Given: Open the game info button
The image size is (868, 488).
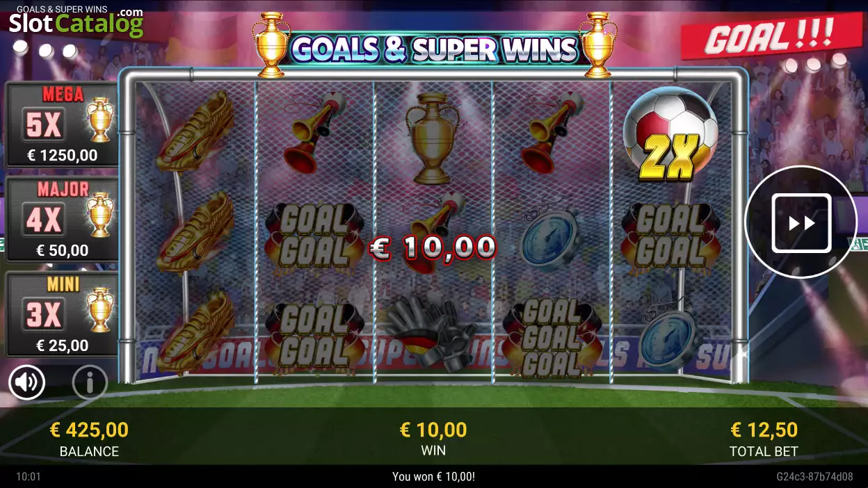Looking at the screenshot, I should point(90,382).
